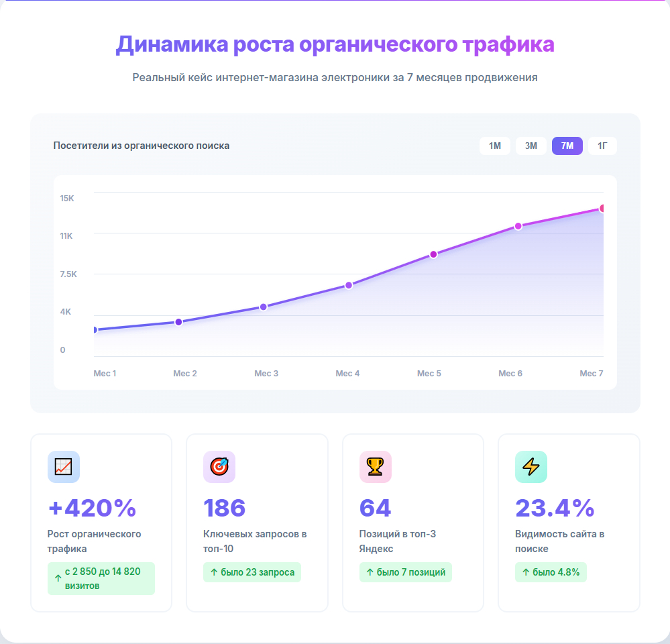670x644 pixels.
Task: Click the 7.5K axis label
Action: [68, 274]
